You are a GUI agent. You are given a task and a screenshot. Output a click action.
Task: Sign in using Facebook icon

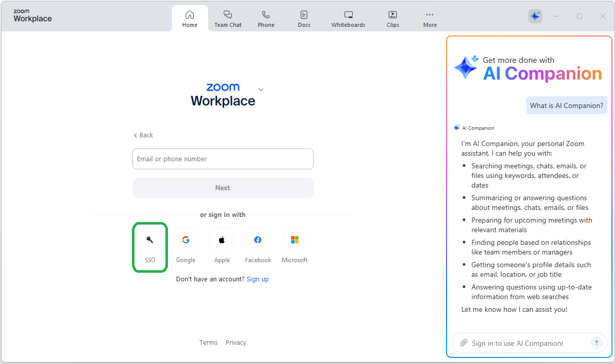coord(258,240)
